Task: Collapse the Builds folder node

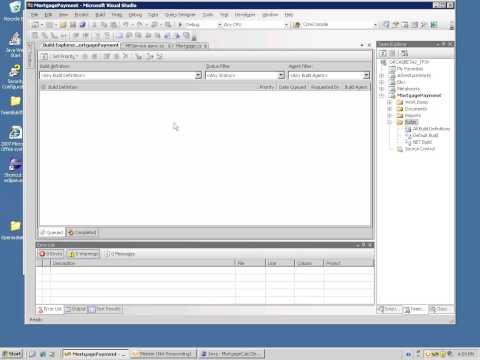Action: 389,122
